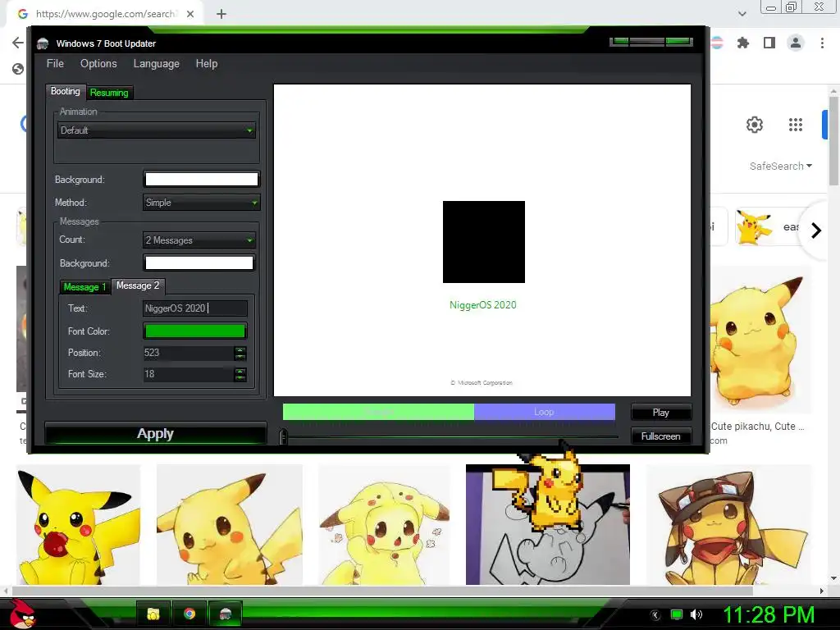Image resolution: width=840 pixels, height=630 pixels.
Task: Click the Pikachu chip thumbnail beside chevron
Action: click(x=754, y=226)
